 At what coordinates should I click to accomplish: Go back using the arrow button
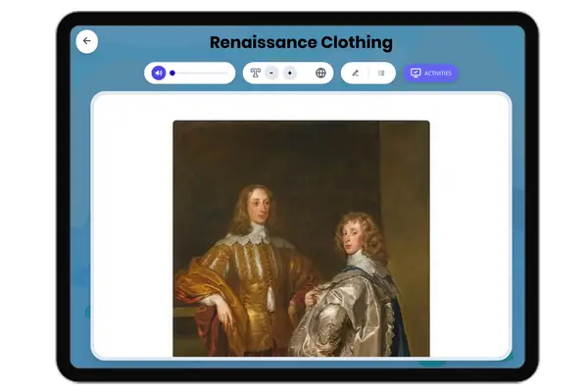tap(86, 41)
